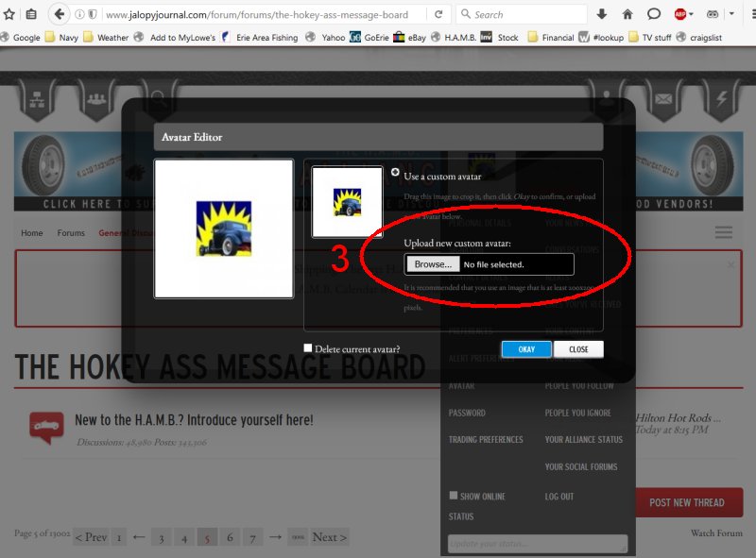Viewport: 756px width, 558px height.
Task: Dismiss the notice box with the X
Action: tap(730, 264)
